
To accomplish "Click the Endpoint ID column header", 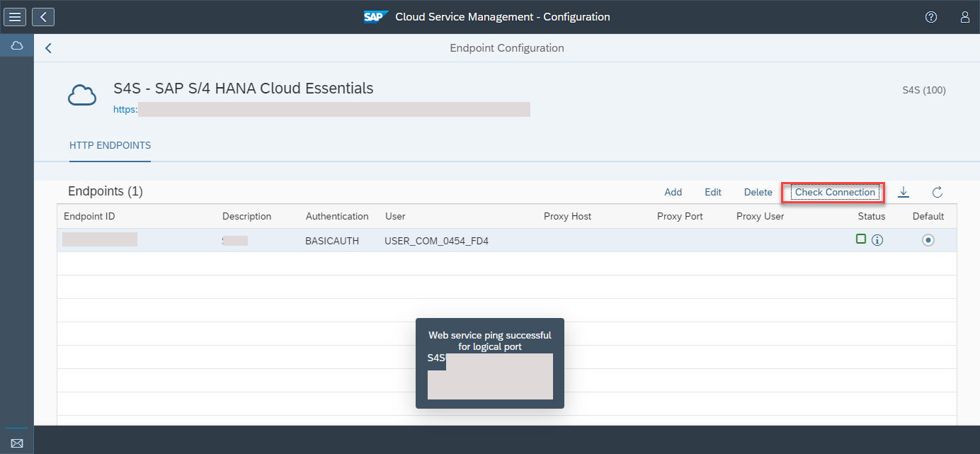I will 89,216.
